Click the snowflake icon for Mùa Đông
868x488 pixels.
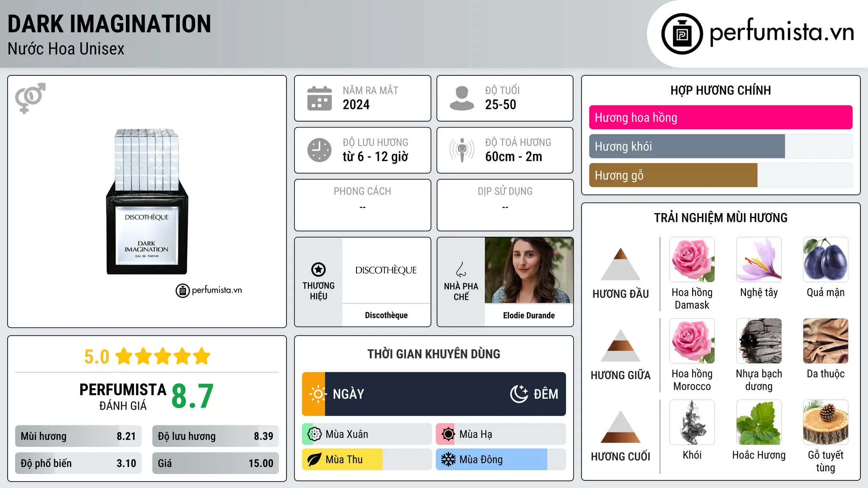[448, 460]
